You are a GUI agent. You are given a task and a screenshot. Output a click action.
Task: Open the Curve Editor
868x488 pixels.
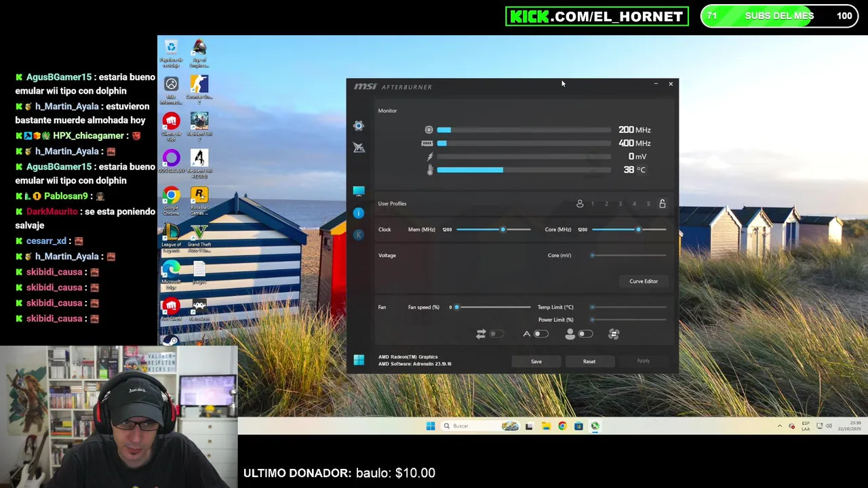coord(644,281)
